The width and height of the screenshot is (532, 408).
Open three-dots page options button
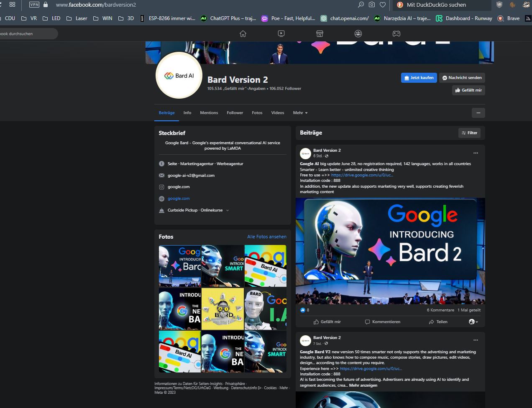(x=478, y=113)
